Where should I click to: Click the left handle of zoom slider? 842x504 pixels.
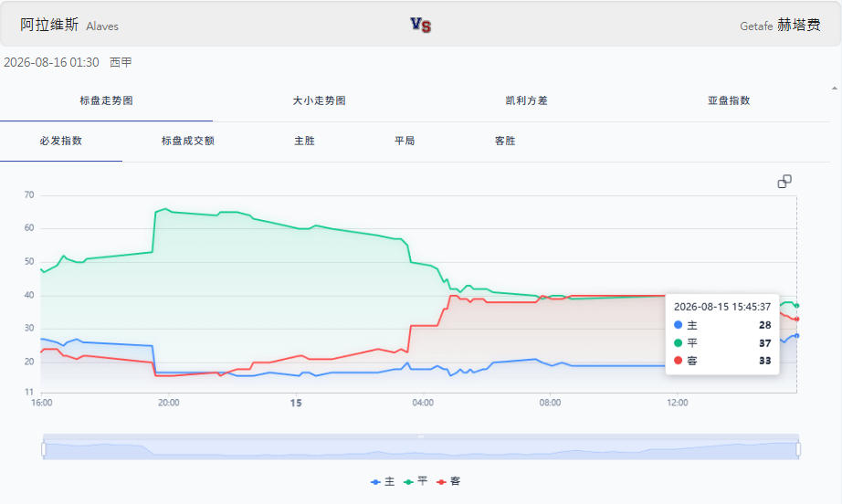tap(44, 449)
